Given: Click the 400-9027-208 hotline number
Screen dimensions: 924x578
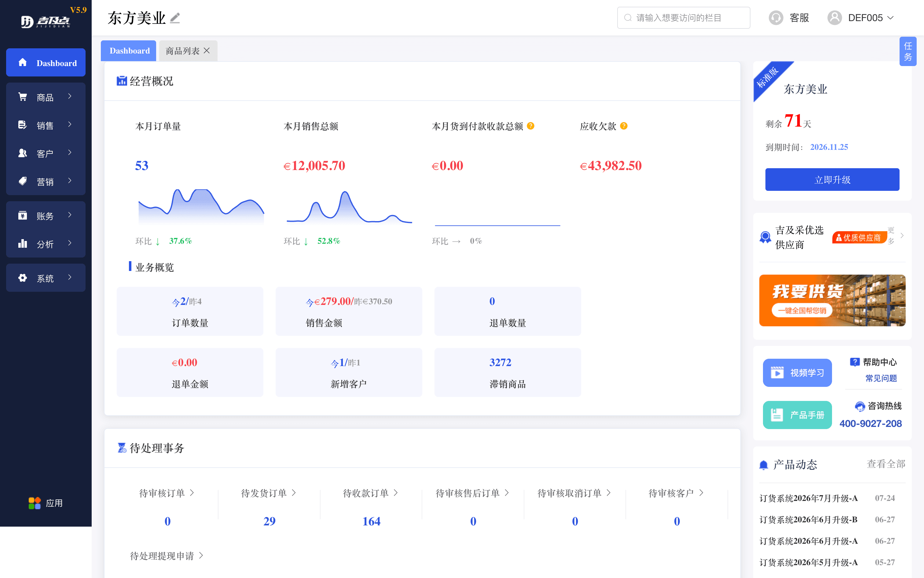Looking at the screenshot, I should pyautogui.click(x=870, y=424).
